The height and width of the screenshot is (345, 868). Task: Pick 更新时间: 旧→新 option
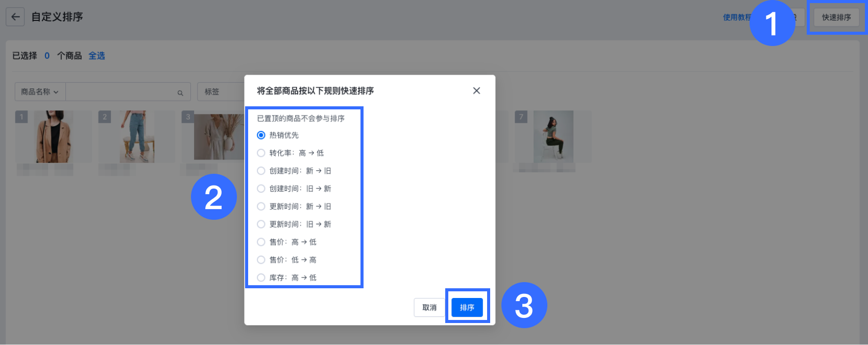point(261,224)
